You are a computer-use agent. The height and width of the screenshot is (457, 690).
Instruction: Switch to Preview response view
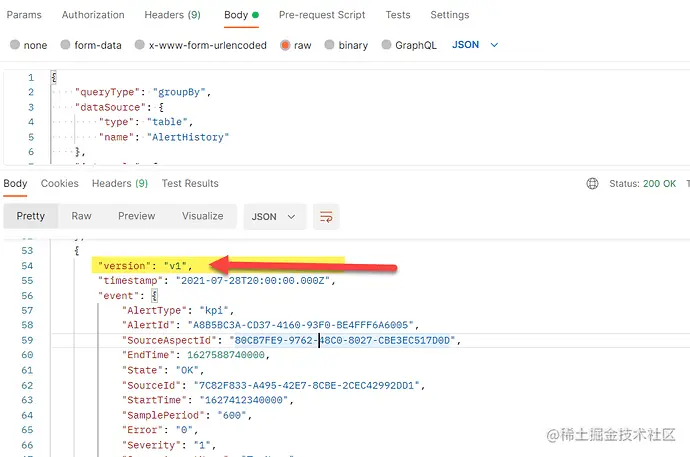136,216
